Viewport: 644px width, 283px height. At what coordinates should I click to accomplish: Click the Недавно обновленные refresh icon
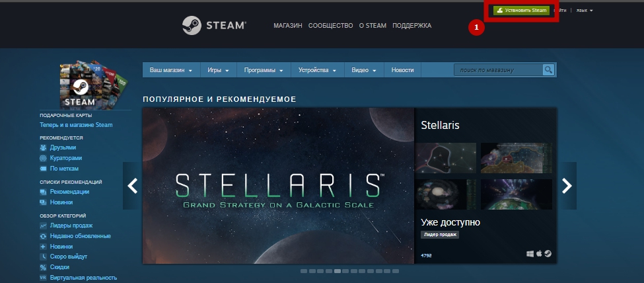(43, 237)
